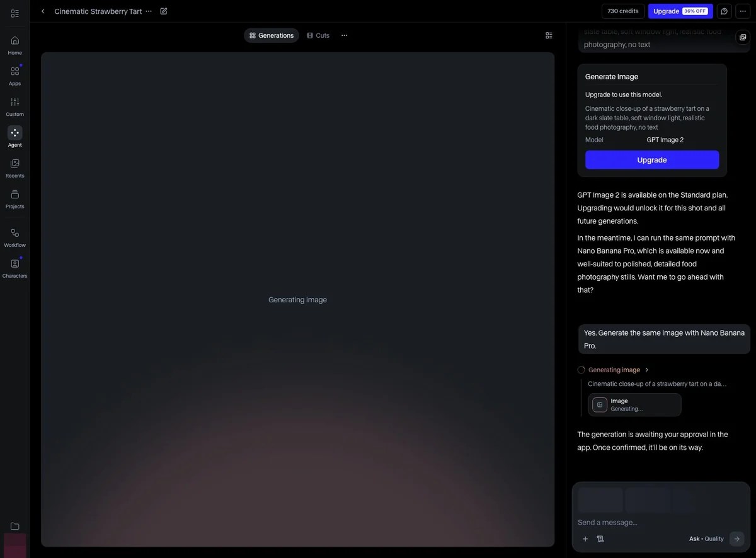The height and width of the screenshot is (558, 756).
Task: Send the message with the arrow button
Action: [736, 539]
